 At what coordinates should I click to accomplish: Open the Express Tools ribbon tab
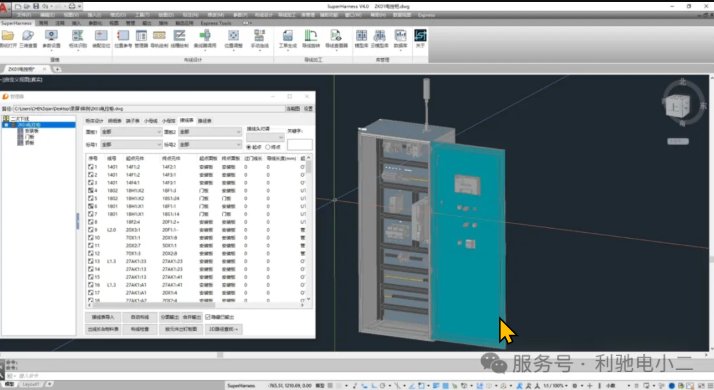tap(216, 23)
